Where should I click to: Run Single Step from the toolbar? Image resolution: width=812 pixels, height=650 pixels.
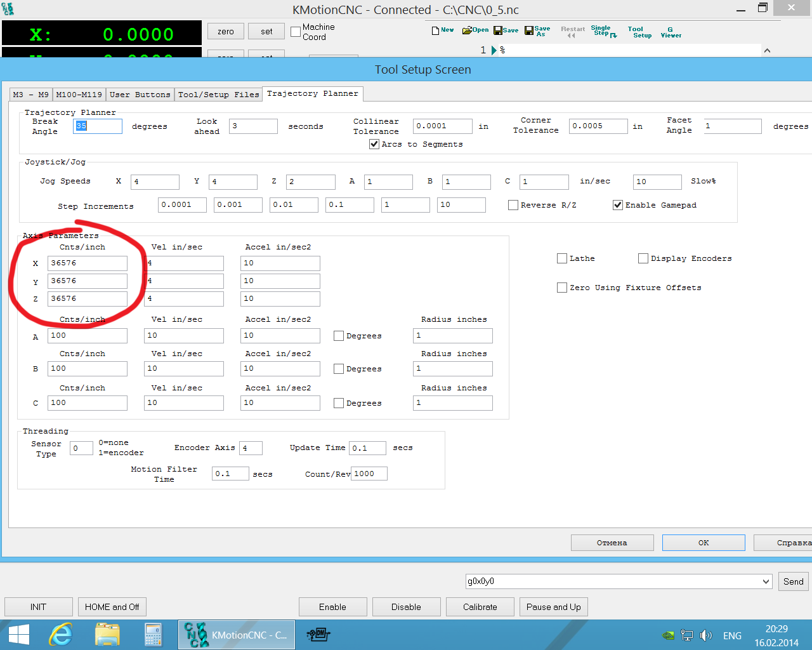pyautogui.click(x=603, y=32)
